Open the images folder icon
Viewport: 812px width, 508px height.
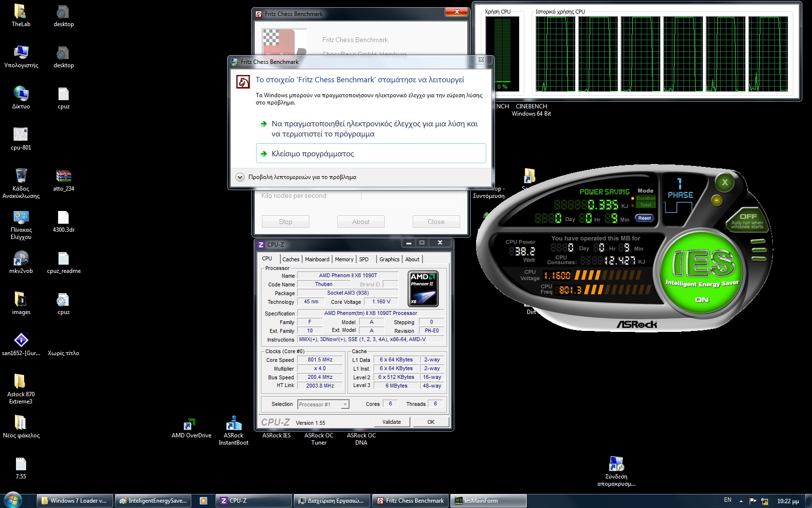click(21, 303)
